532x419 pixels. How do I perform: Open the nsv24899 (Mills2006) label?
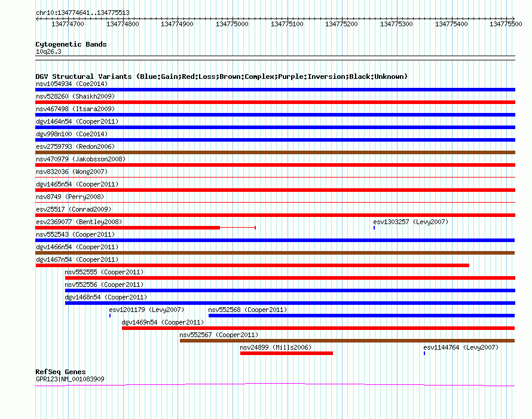(x=276, y=347)
